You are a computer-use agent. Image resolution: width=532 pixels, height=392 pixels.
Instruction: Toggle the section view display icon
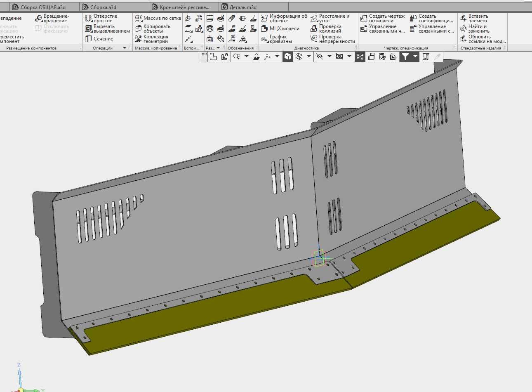point(393,57)
